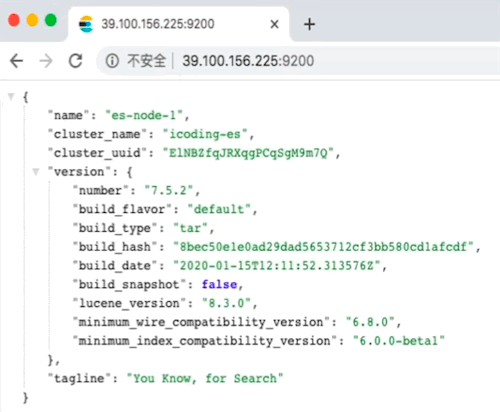
Task: Click the 不安全 not-secure label
Action: pyautogui.click(x=146, y=61)
